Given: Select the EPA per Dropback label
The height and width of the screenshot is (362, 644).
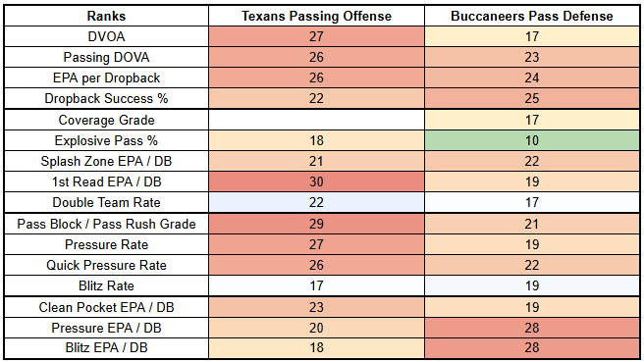Looking at the screenshot, I should [106, 78].
